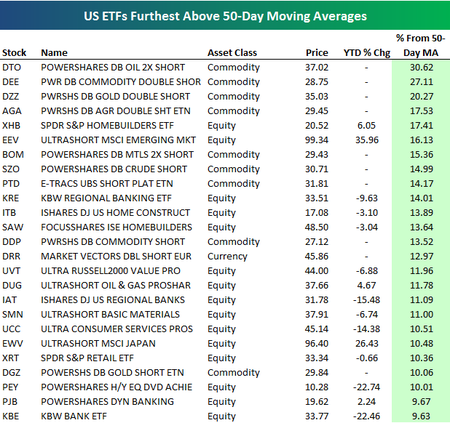Select YTD value -9.63 for KRE
The width and height of the screenshot is (450, 423).
point(367,198)
